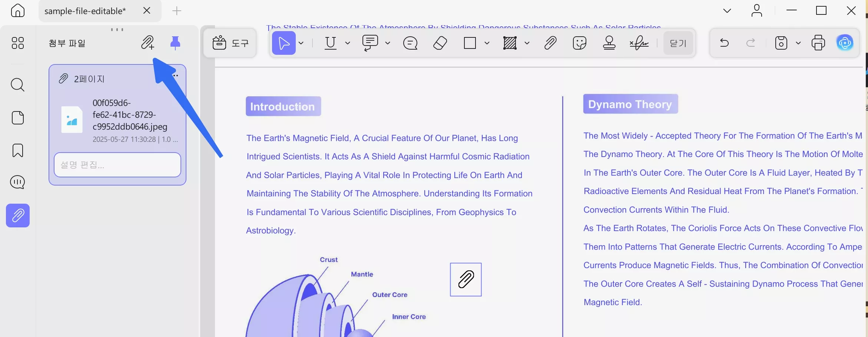Click the Crust diagram label
Image resolution: width=868 pixels, height=337 pixels.
329,260
